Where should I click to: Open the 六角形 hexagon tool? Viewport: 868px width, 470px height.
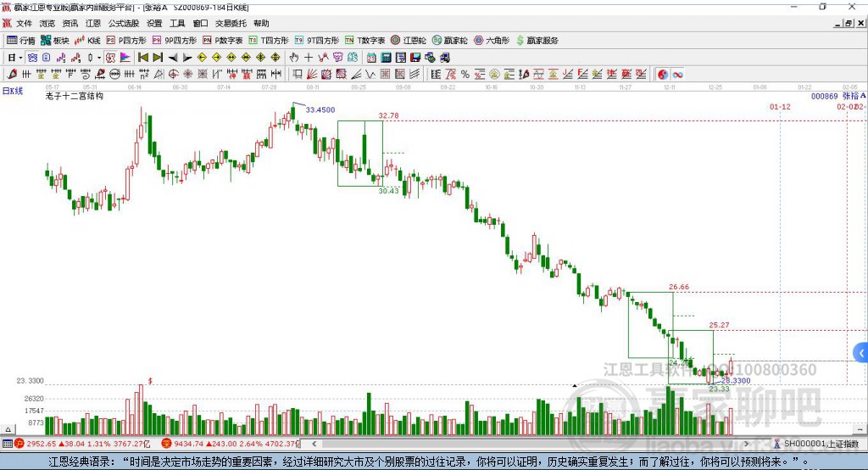[x=492, y=41]
